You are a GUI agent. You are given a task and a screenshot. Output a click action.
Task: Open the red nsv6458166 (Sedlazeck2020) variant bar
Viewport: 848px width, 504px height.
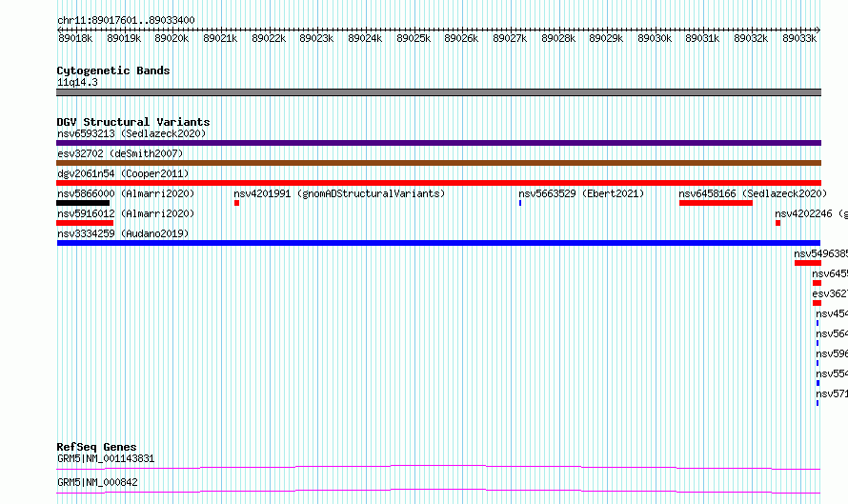[717, 203]
